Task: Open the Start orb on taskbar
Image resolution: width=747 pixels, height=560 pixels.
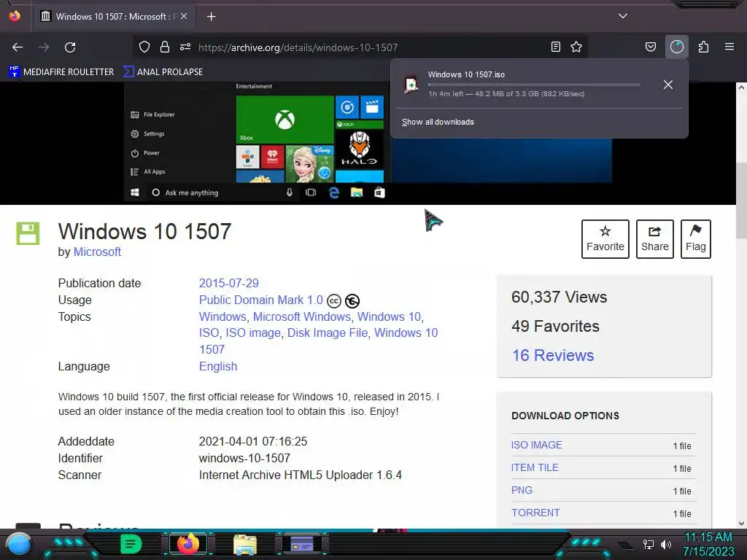Action: [18, 544]
